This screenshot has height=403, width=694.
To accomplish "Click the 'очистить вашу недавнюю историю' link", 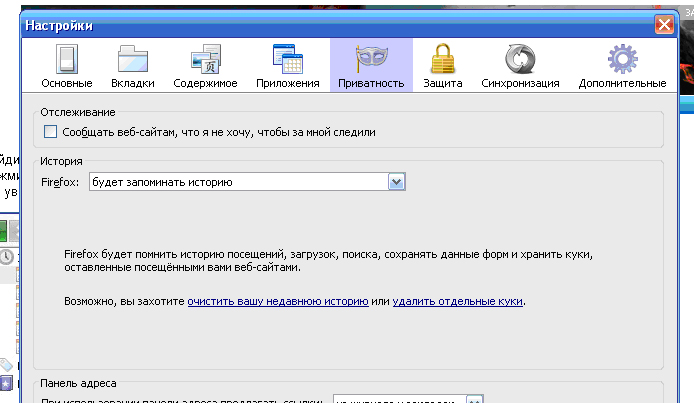I will pyautogui.click(x=277, y=301).
